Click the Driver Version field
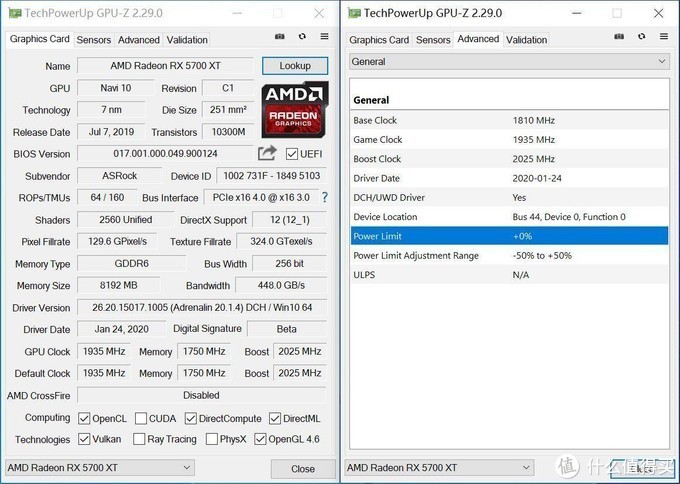Screen dimensions: 680x484 point(202,307)
